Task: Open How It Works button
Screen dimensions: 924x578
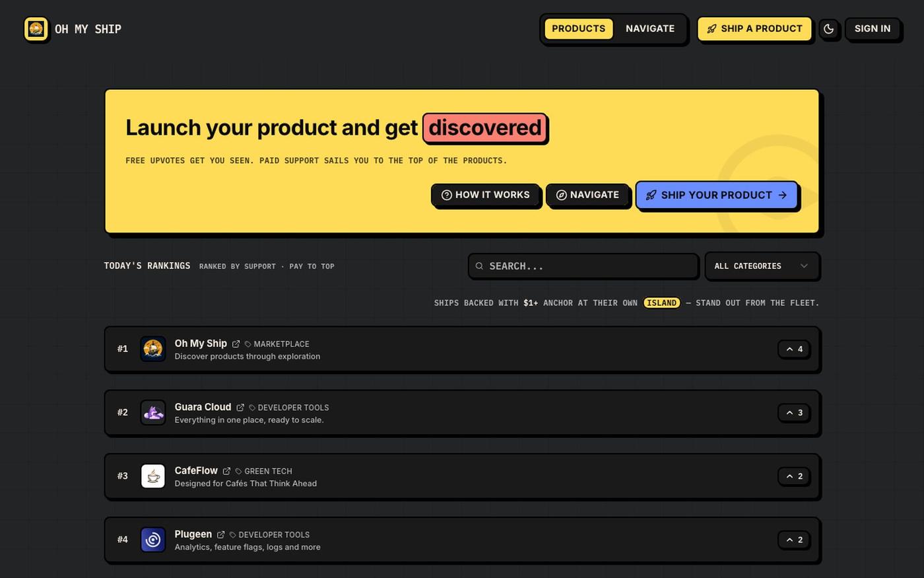Action: pyautogui.click(x=485, y=195)
